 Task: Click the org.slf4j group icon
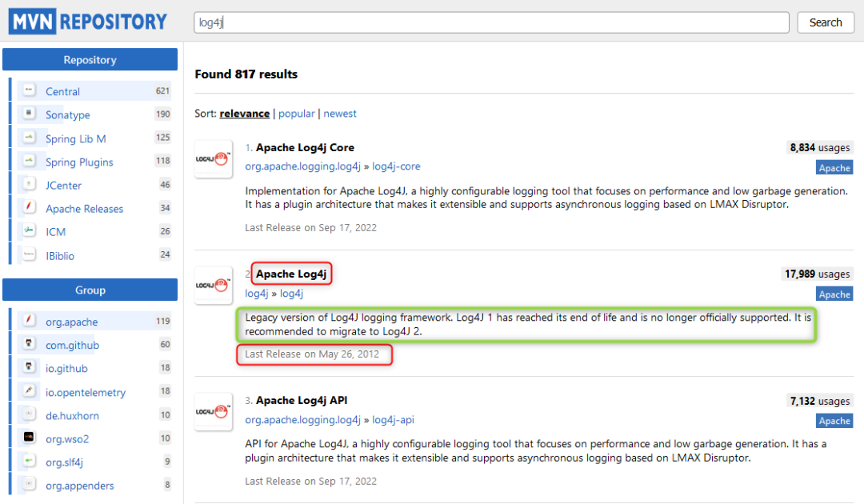coord(30,461)
